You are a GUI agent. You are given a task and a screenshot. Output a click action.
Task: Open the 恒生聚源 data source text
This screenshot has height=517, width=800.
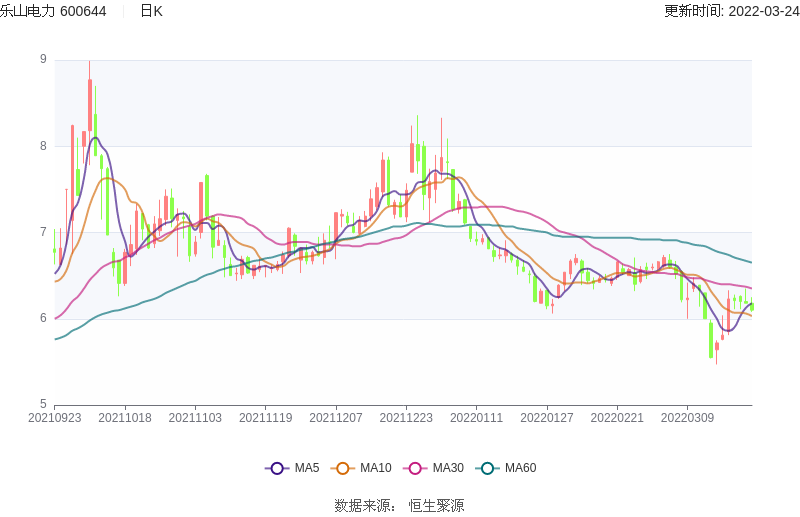[436, 506]
